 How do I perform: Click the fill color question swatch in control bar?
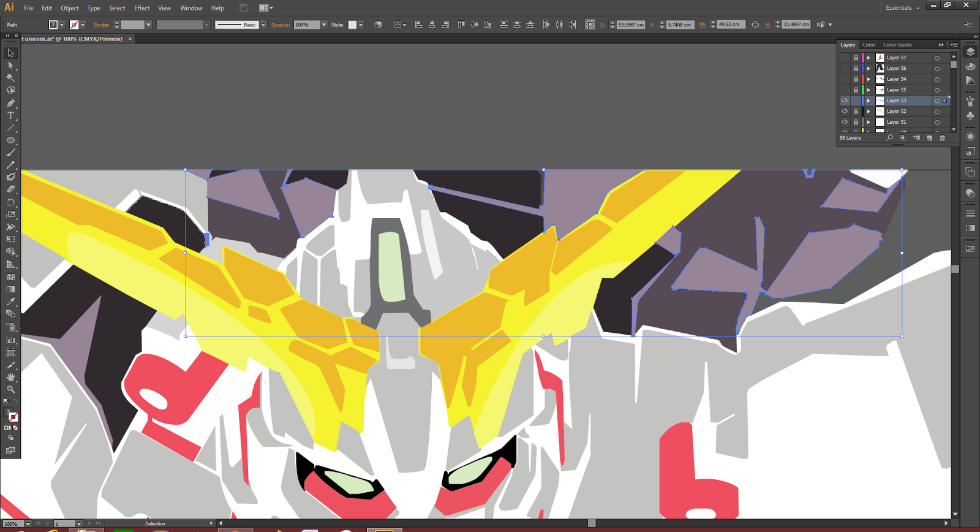tap(53, 25)
